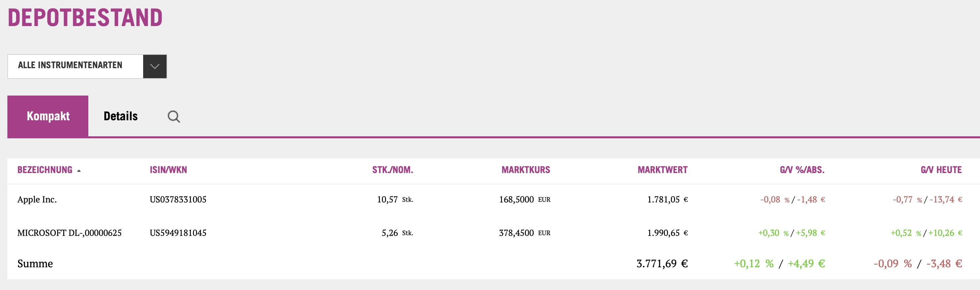Screen dimensions: 980x290
Task: Open the Alle Instrumentenarten combo box
Action: pyautogui.click(x=75, y=66)
